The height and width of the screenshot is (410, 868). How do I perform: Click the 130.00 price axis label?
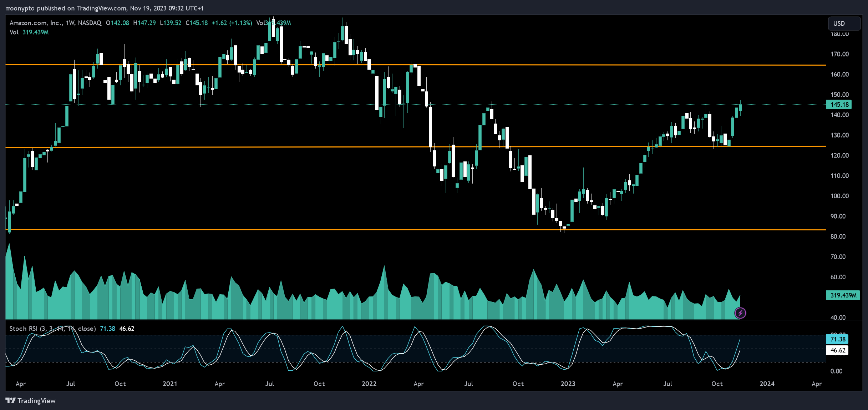[x=839, y=135]
